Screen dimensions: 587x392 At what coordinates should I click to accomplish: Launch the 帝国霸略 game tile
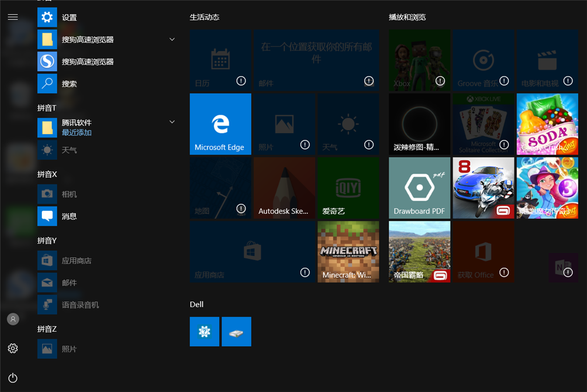click(x=420, y=252)
